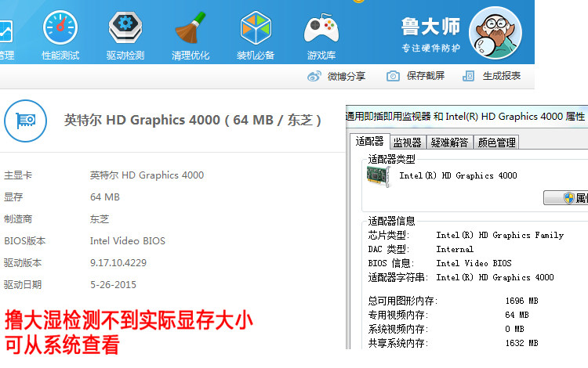The height and width of the screenshot is (368, 588).
Task: Click the 主显卡 value 英特尔 HD Graphics 4000
Action: [x=147, y=175]
